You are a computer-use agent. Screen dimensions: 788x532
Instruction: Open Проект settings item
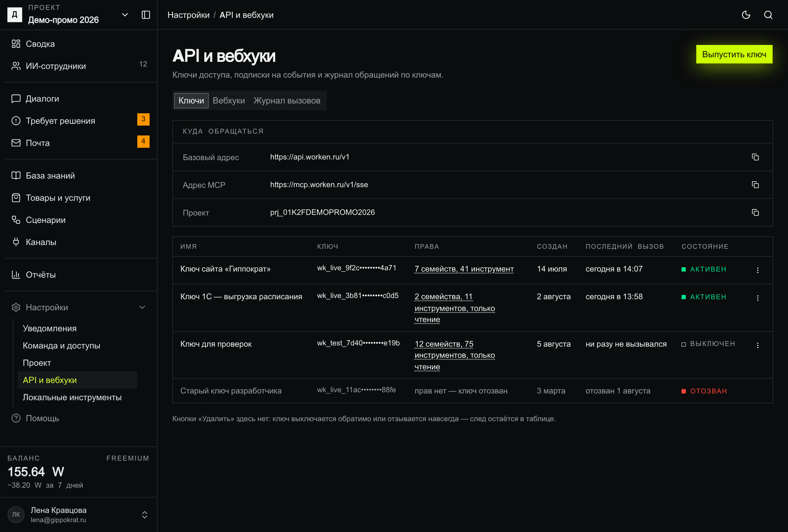(x=77, y=363)
